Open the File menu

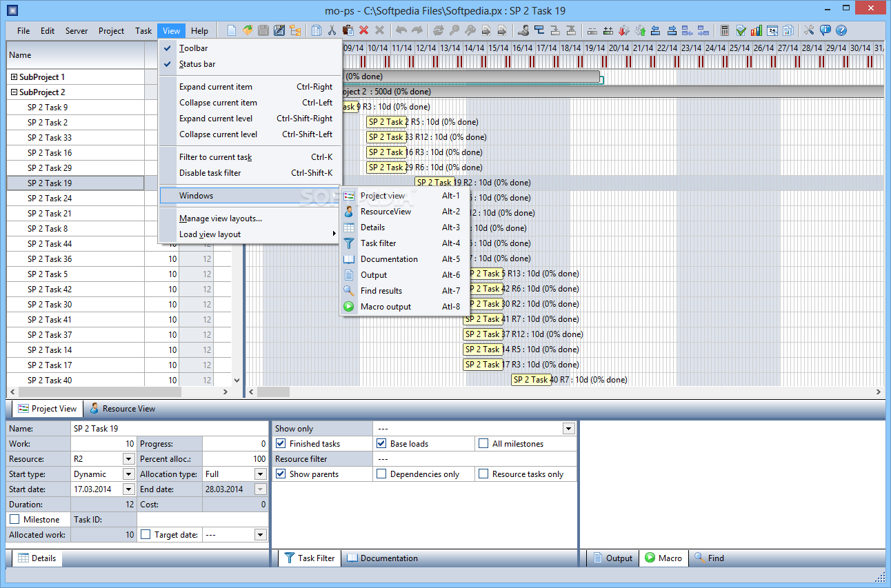tap(23, 31)
